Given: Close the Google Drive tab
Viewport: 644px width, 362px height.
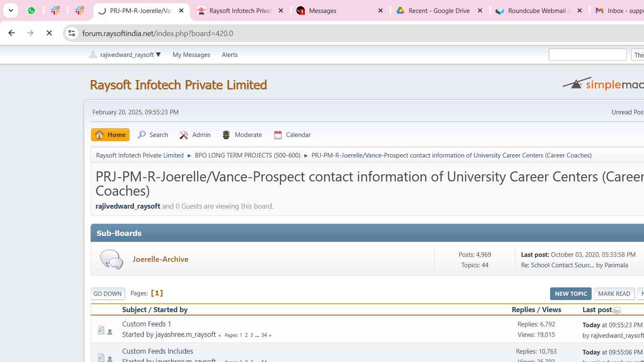Looking at the screenshot, I should [x=480, y=10].
